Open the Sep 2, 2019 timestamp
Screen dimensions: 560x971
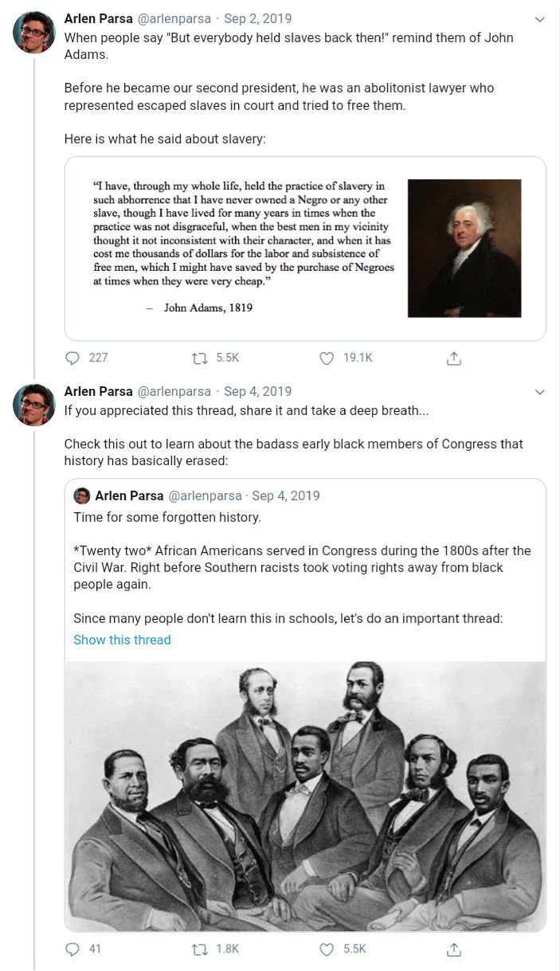pyautogui.click(x=257, y=18)
